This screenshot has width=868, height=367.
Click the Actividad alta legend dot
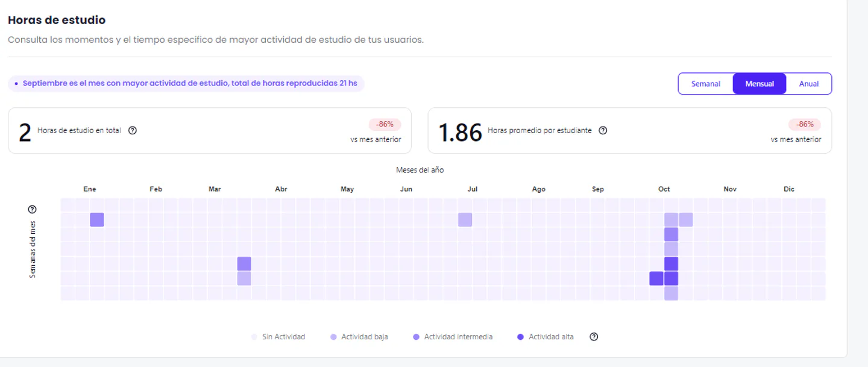[520, 337]
